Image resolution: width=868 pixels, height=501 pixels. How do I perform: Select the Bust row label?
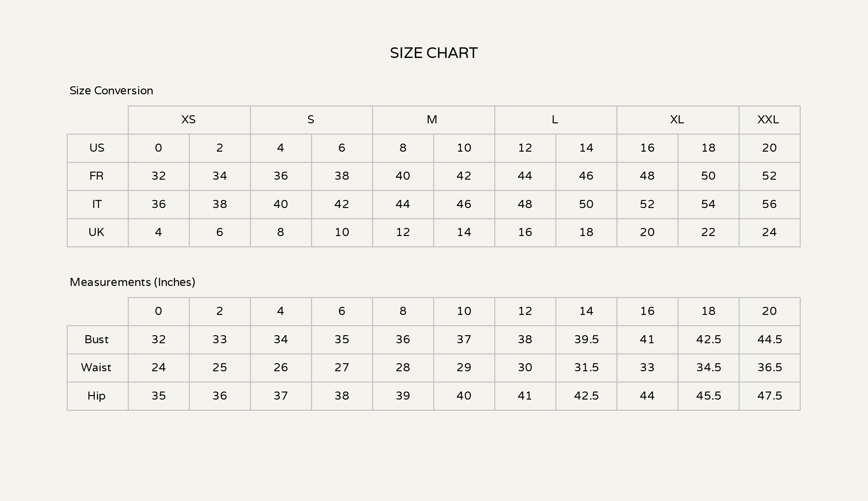pos(96,340)
